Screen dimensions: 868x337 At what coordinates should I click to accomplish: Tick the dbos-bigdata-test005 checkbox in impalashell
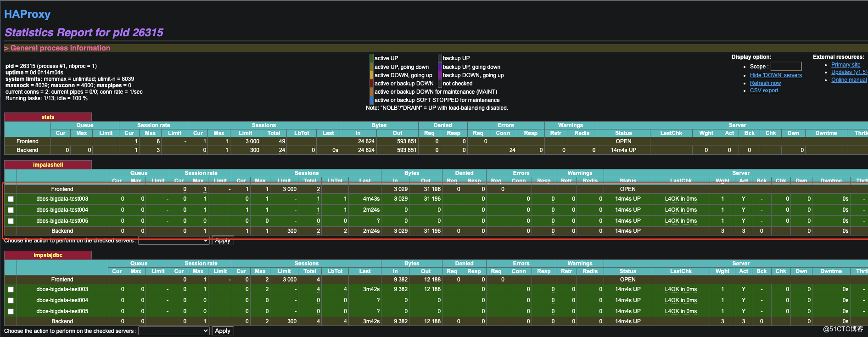11,221
